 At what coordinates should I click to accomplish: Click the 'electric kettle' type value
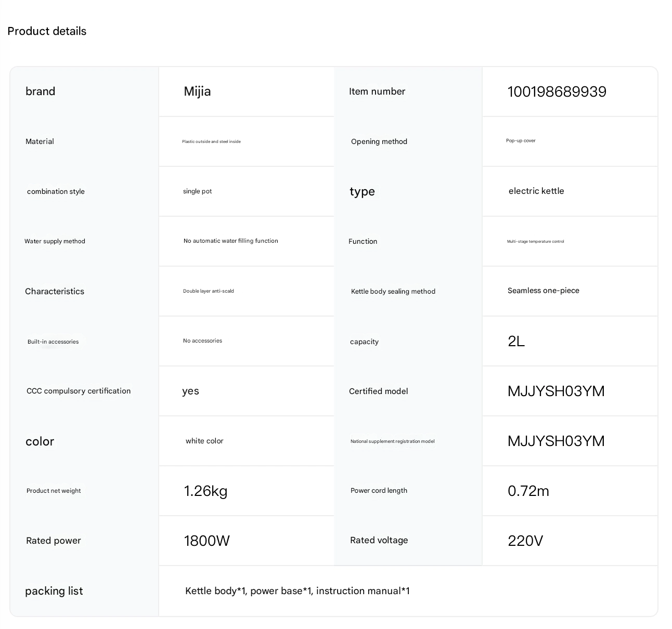536,191
